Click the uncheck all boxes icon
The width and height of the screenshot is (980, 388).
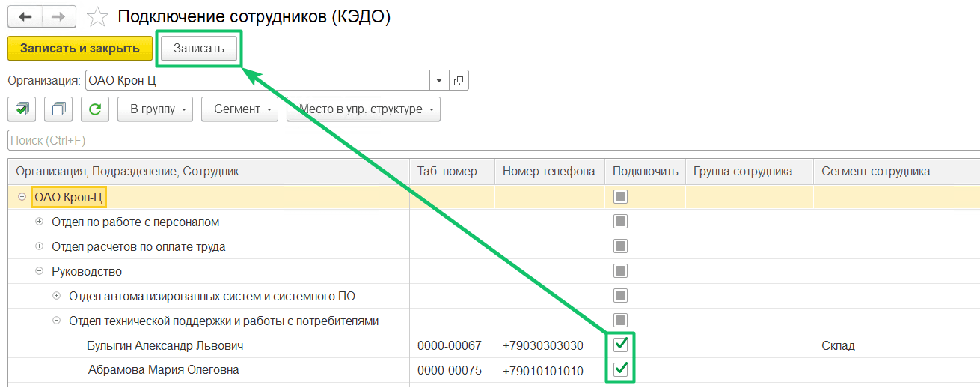click(x=58, y=109)
